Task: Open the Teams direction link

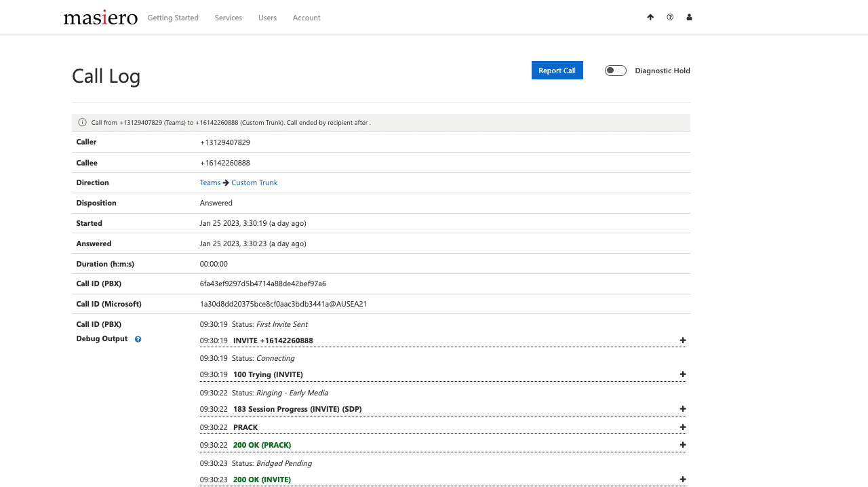Action: pos(210,182)
